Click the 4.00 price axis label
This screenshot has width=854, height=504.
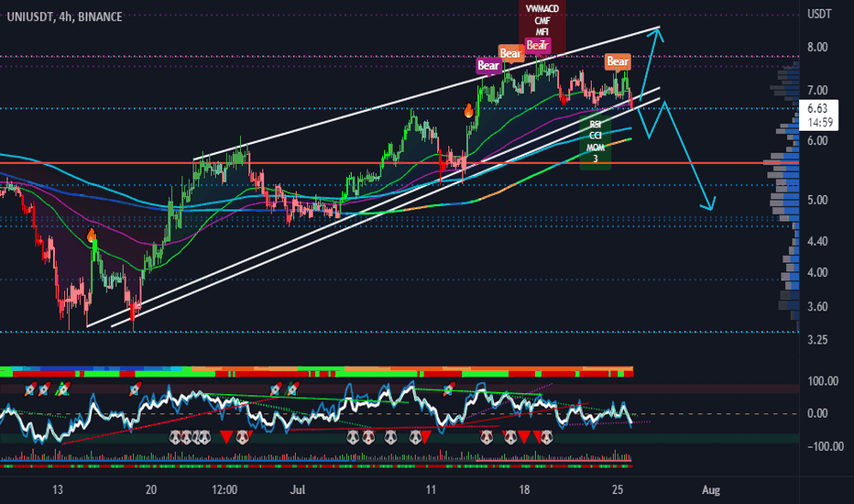[817, 272]
